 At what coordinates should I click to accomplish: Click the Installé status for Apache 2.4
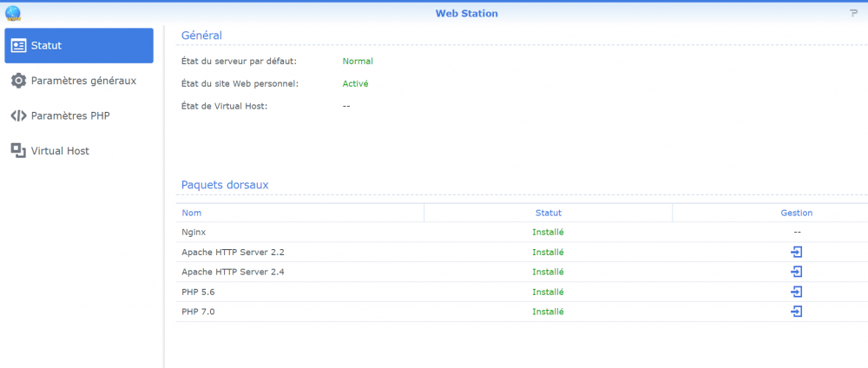[548, 272]
